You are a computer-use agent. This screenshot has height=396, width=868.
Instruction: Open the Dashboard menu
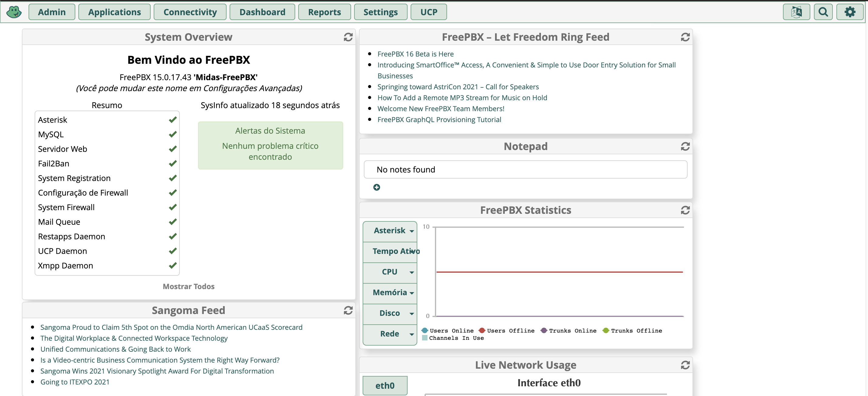[x=262, y=12]
